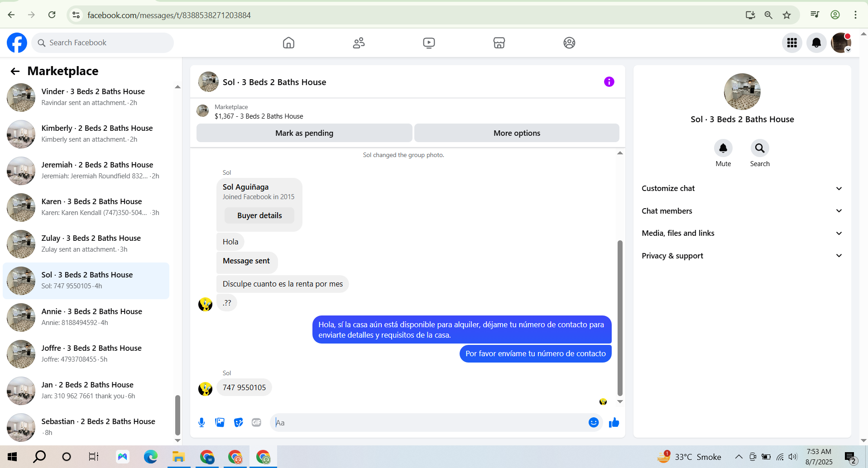Image resolution: width=868 pixels, height=468 pixels.
Task: Open Vinder 3 Beds 2 Baths conversation
Action: pyautogui.click(x=86, y=97)
